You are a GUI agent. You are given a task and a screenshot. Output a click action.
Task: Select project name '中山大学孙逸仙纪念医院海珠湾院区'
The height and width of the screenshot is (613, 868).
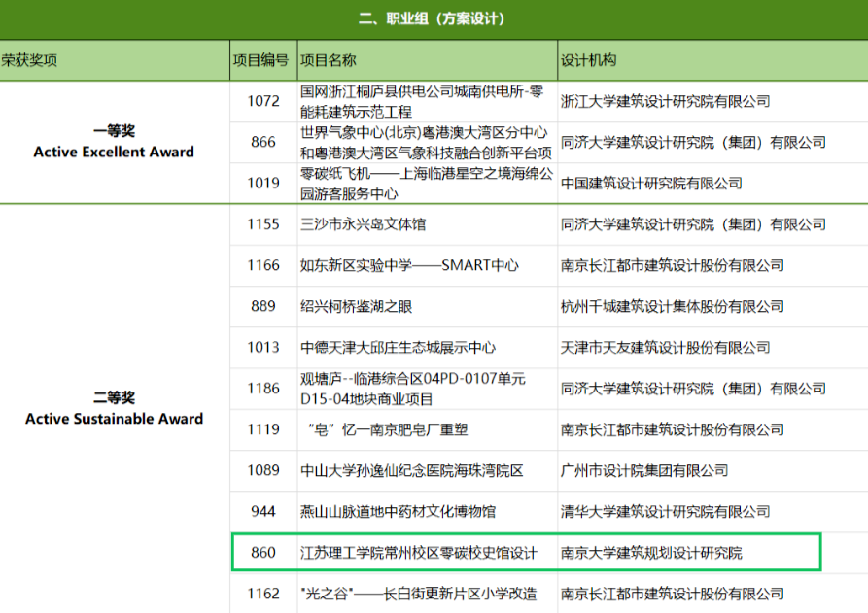click(x=412, y=470)
